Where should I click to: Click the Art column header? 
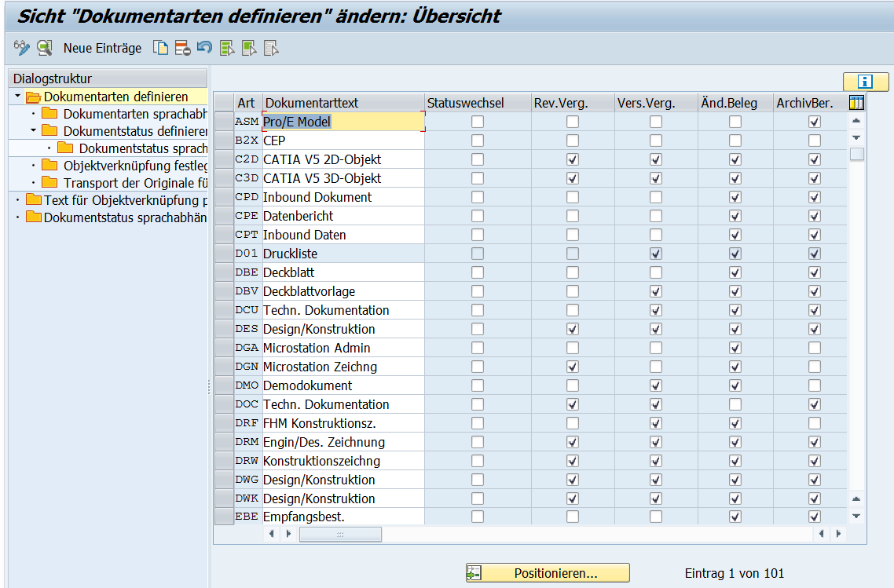[247, 103]
